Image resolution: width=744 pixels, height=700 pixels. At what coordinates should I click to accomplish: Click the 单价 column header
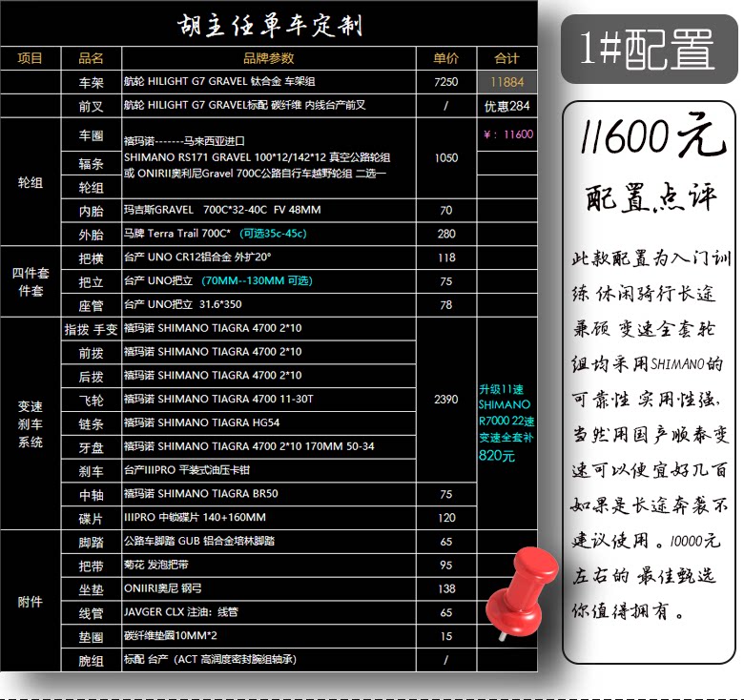[446, 58]
